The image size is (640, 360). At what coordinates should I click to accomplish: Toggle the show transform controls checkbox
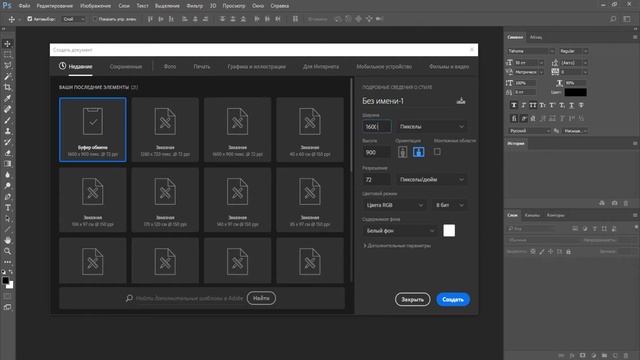(95, 19)
